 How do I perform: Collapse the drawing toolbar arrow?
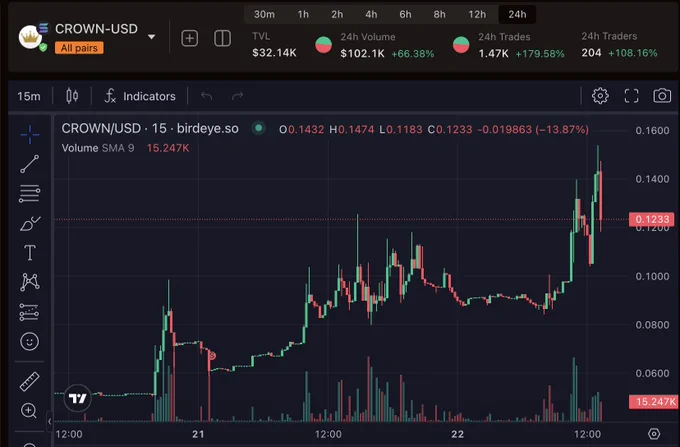click(x=49, y=421)
